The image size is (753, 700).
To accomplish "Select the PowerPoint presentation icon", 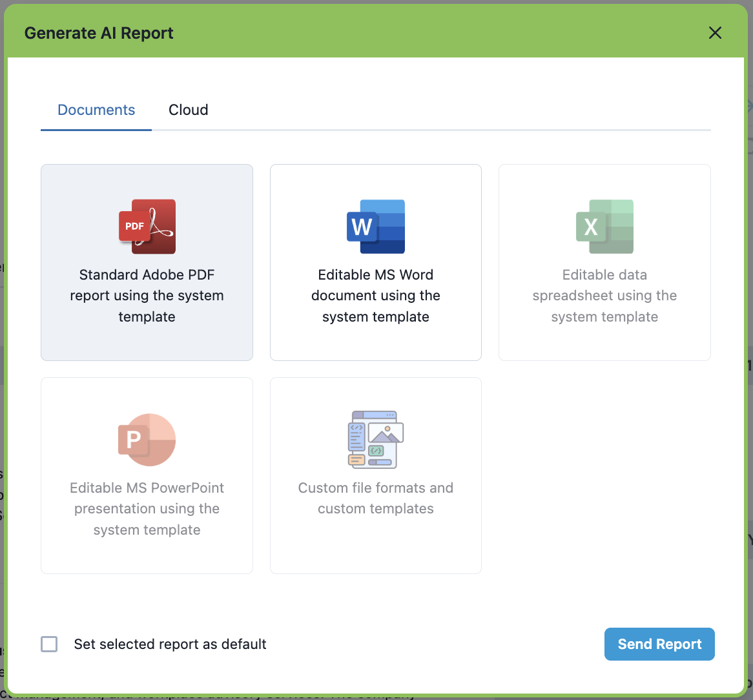I will point(147,440).
